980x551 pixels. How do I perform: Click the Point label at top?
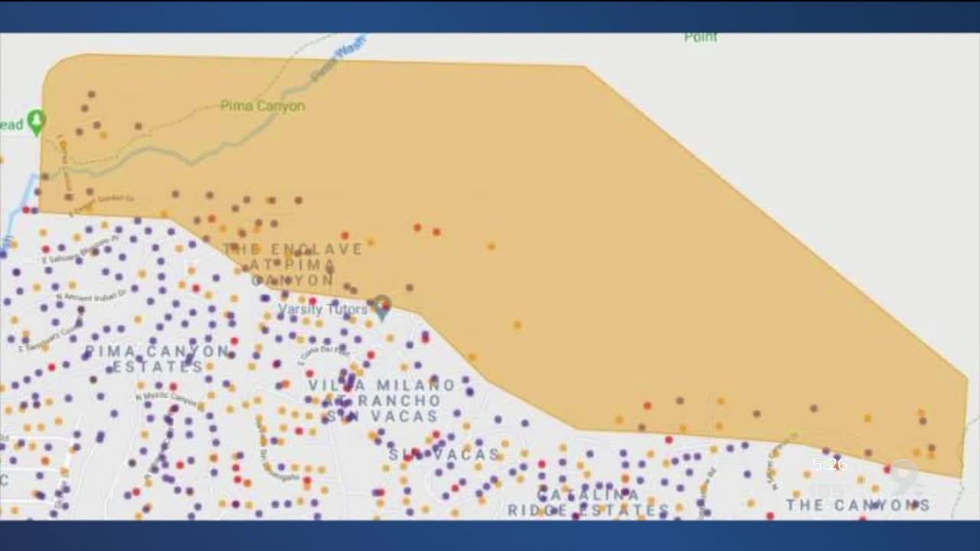[701, 37]
